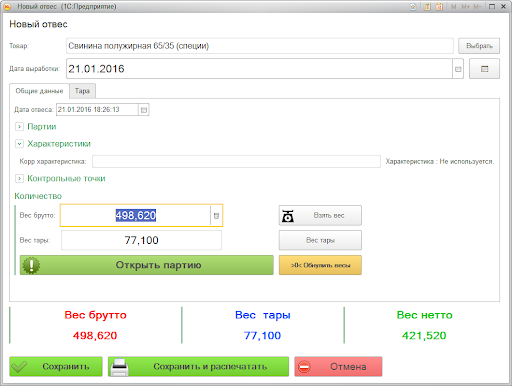Open date picker for Дата отвеса field
Screen dimensions: 512x386
144,110
